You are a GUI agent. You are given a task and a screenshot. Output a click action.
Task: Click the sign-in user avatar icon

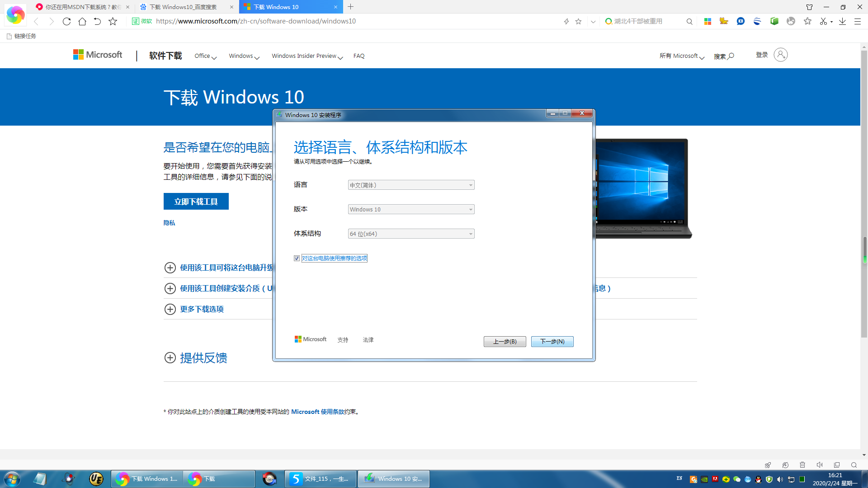(x=780, y=55)
